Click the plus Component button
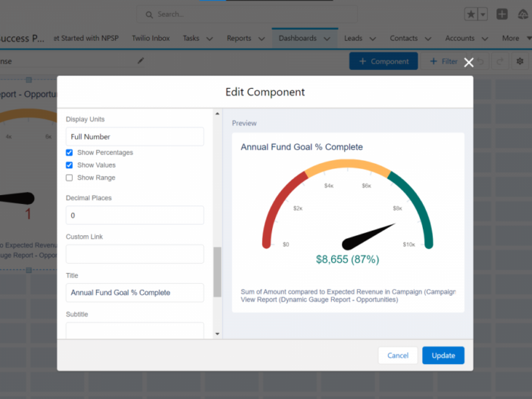The width and height of the screenshot is (532, 399). tap(383, 61)
